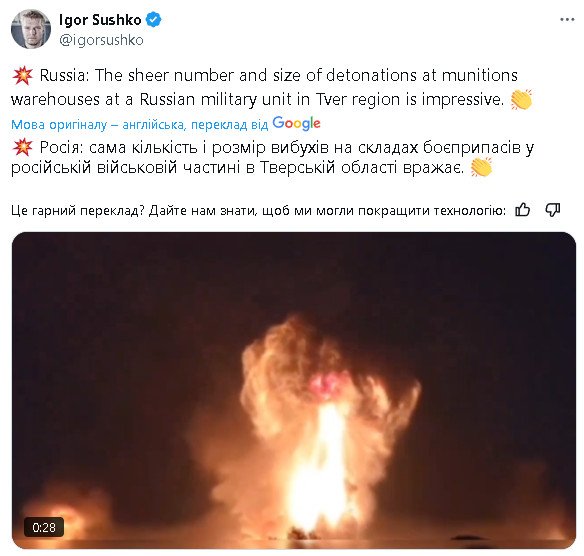The image size is (584, 556).
Task: Click the clapping emoji in Ukrainian translation
Action: 481,167
